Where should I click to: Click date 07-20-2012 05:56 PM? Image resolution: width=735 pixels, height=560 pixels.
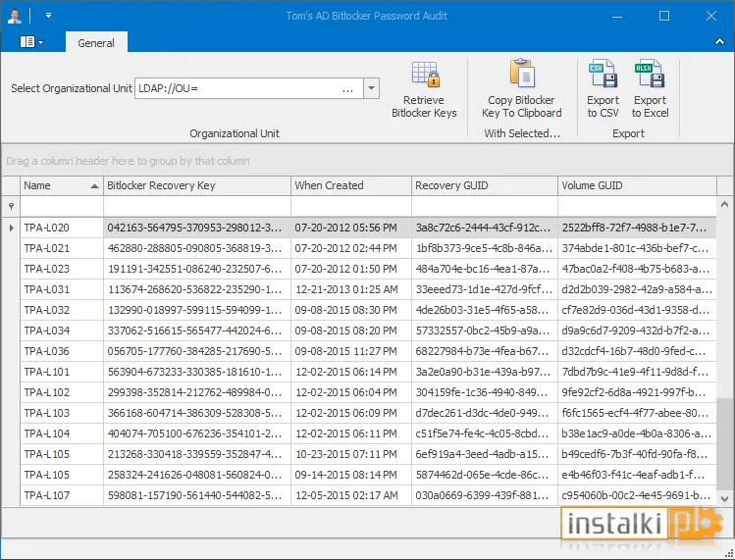tap(351, 228)
